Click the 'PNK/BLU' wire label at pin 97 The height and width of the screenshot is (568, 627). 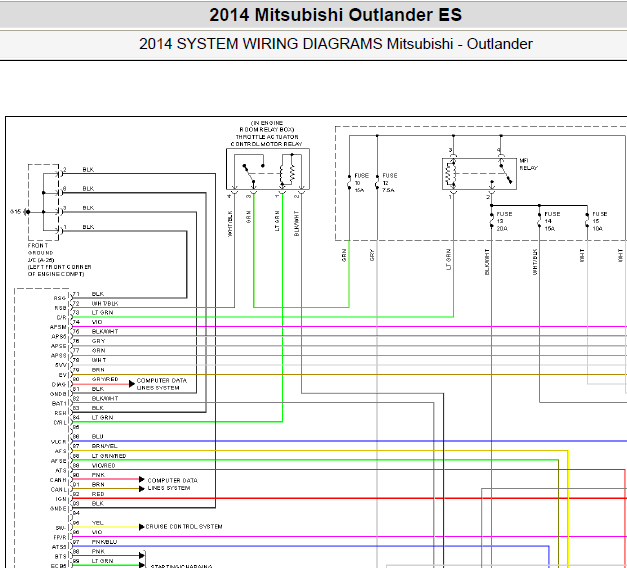coord(104,542)
